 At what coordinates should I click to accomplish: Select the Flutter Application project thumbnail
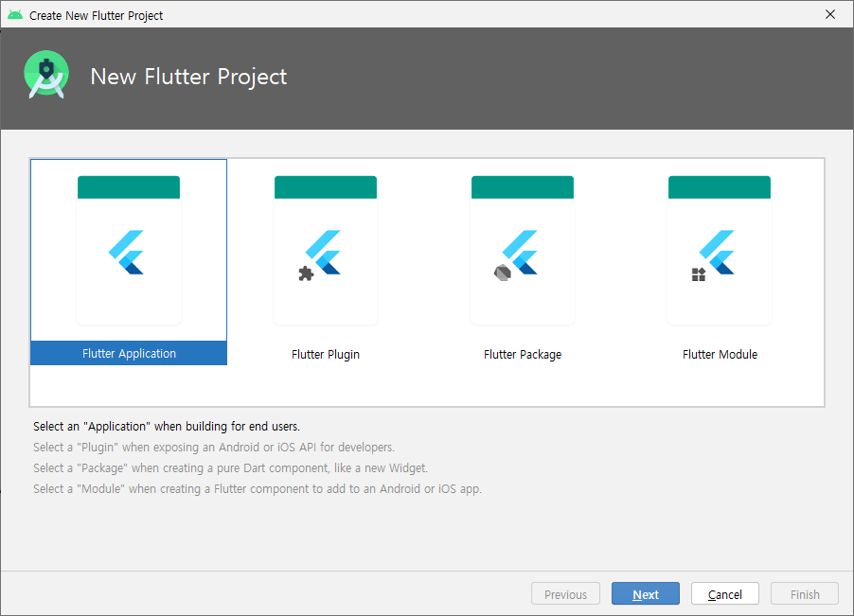click(129, 251)
